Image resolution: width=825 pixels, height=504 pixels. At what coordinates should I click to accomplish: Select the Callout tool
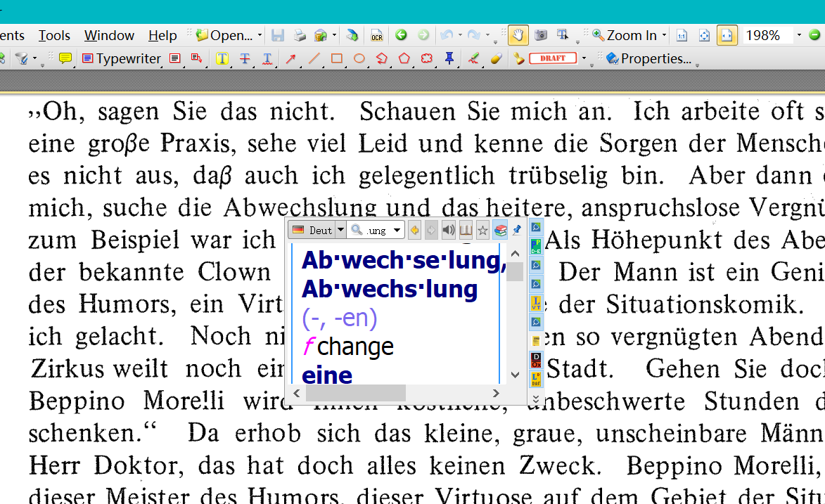click(x=197, y=58)
